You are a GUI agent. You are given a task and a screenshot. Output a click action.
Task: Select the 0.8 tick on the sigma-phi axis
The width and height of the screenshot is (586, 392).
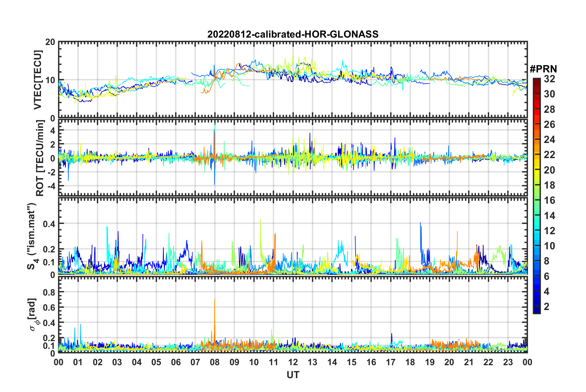tap(50, 292)
